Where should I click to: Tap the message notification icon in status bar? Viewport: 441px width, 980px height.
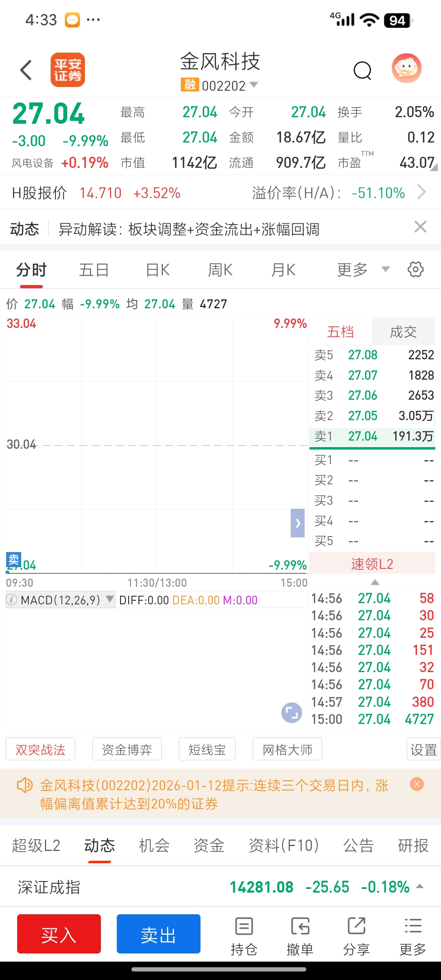click(72, 20)
